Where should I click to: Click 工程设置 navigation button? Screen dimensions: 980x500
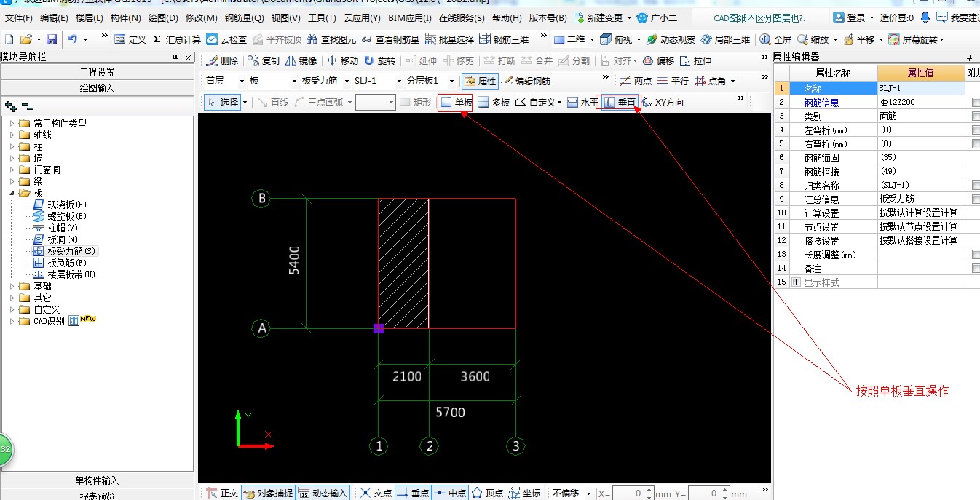pos(97,72)
